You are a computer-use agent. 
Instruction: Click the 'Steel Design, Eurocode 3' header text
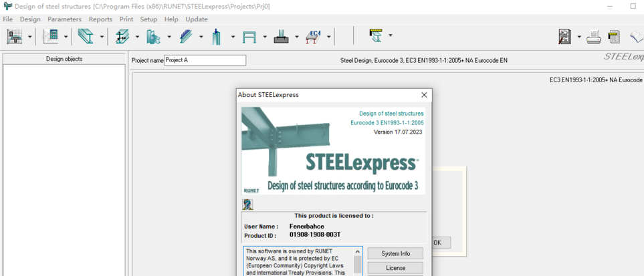coord(424,60)
